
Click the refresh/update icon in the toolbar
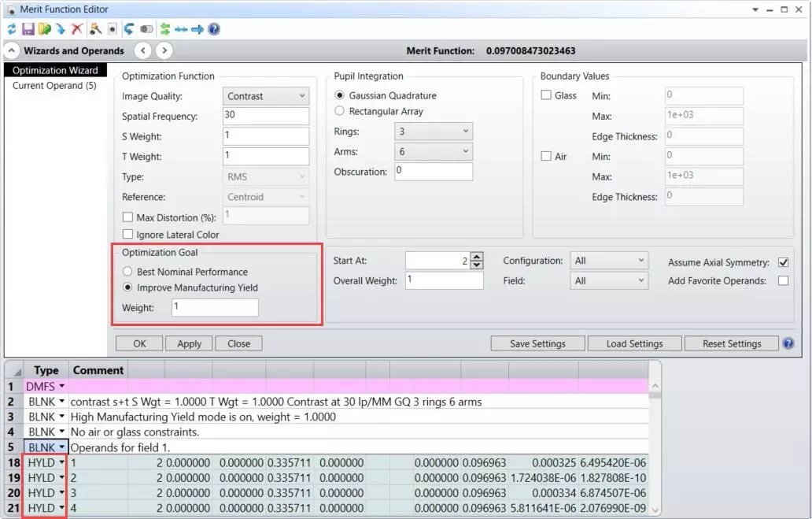[x=12, y=29]
